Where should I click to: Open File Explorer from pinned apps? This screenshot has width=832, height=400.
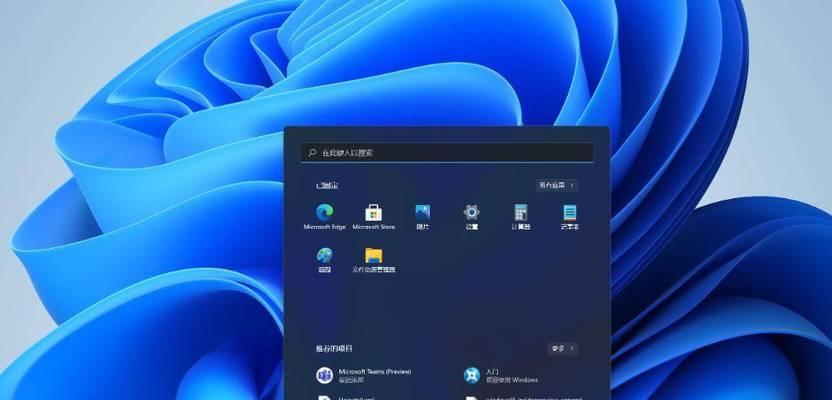coord(374,260)
